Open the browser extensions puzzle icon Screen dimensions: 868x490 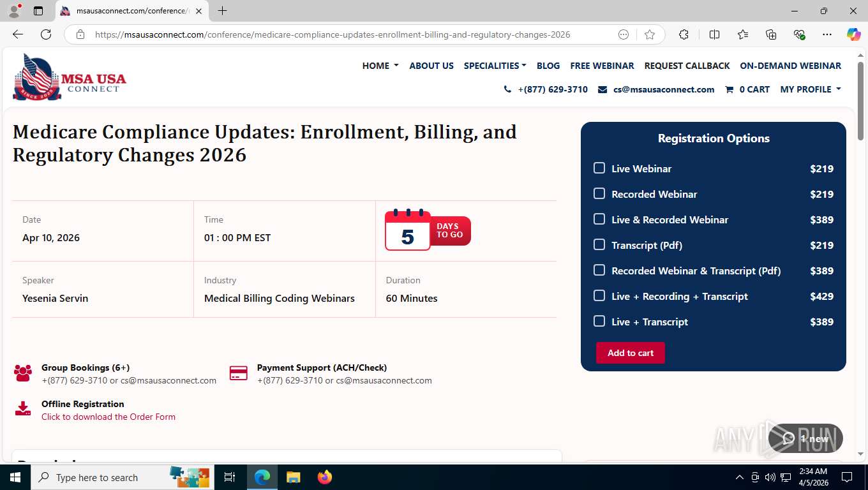684,34
